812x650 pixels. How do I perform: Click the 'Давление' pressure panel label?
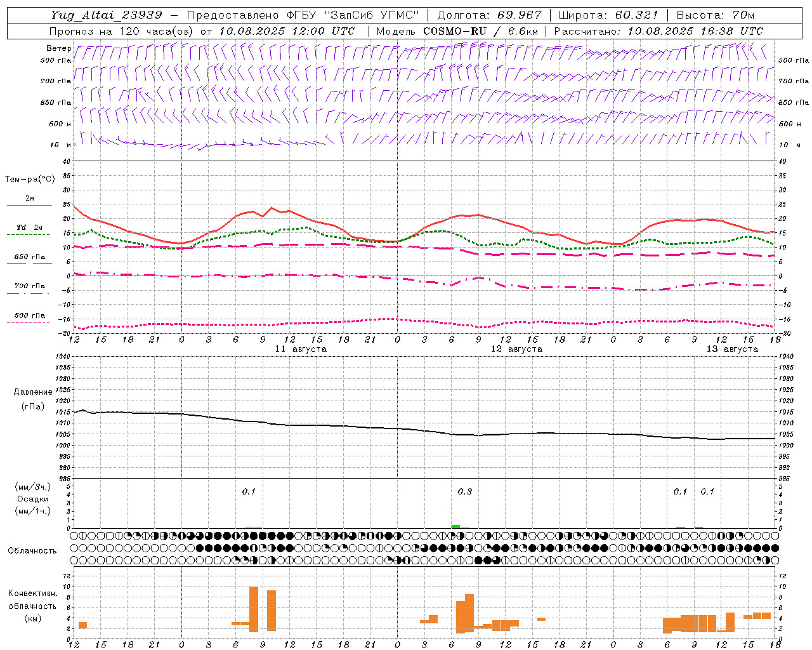[32, 392]
